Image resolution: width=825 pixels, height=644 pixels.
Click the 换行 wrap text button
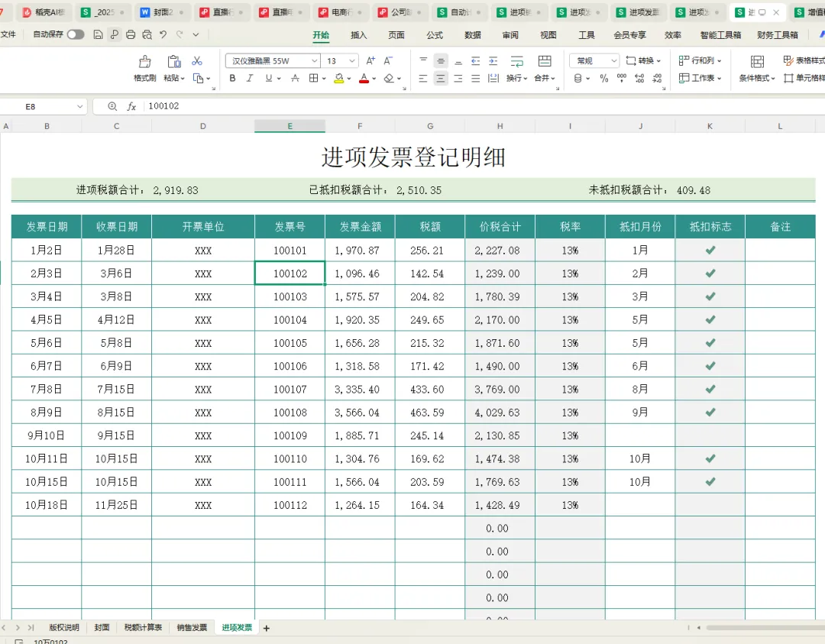point(516,69)
